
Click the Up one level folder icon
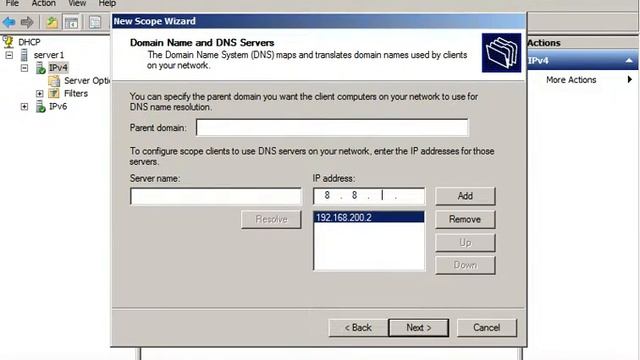52,22
